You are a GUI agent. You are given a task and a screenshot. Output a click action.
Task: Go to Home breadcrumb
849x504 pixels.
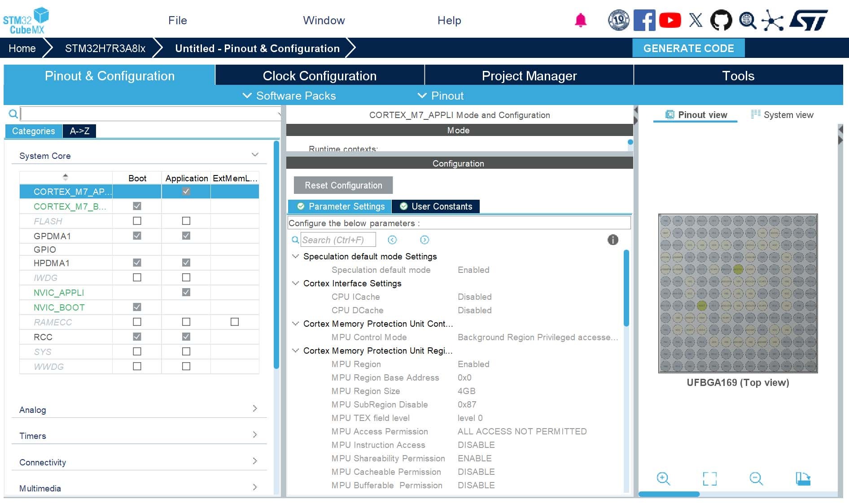[22, 48]
